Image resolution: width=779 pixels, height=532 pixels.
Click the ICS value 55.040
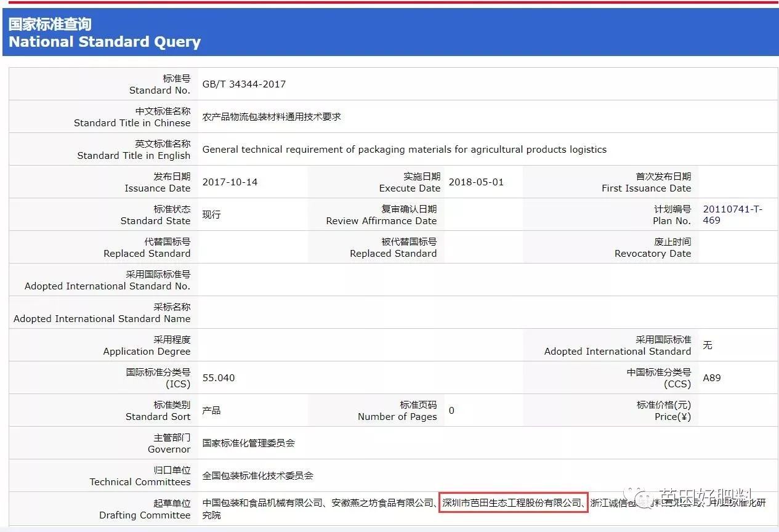[219, 378]
